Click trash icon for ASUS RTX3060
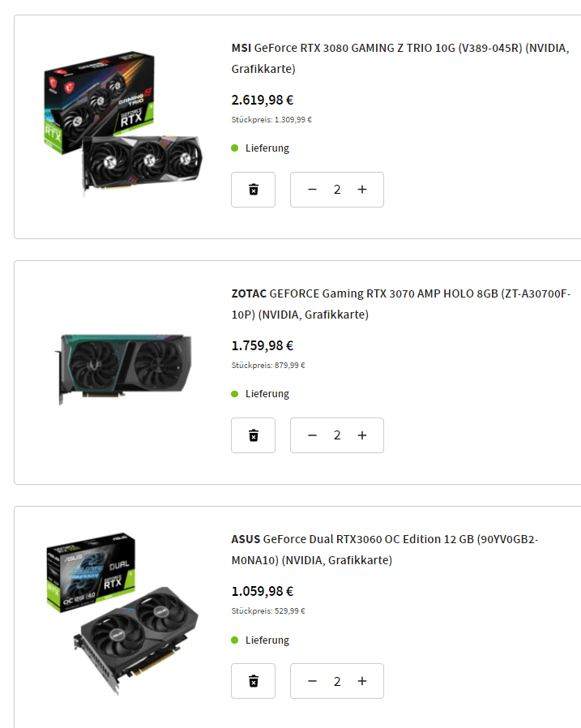The height and width of the screenshot is (728, 581). click(253, 681)
